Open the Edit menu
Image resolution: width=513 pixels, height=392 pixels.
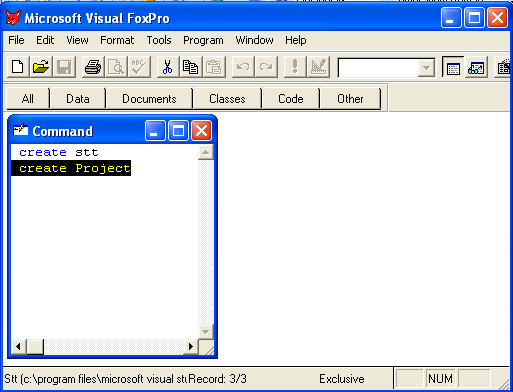click(x=45, y=40)
